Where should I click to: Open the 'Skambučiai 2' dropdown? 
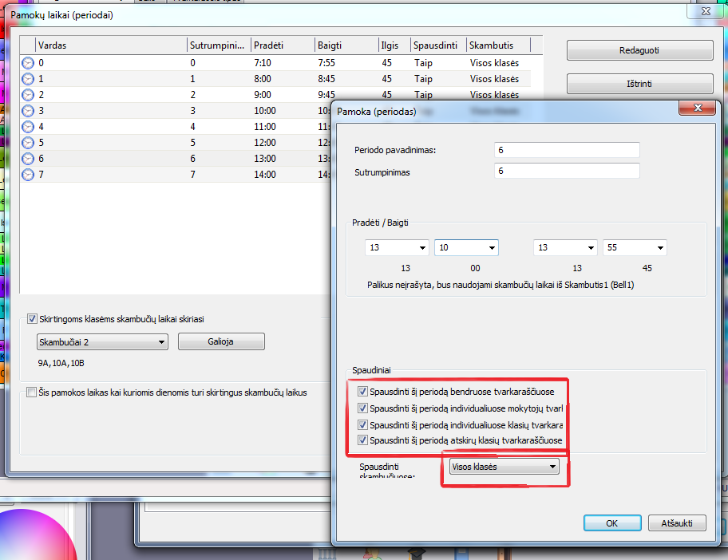pyautogui.click(x=101, y=341)
